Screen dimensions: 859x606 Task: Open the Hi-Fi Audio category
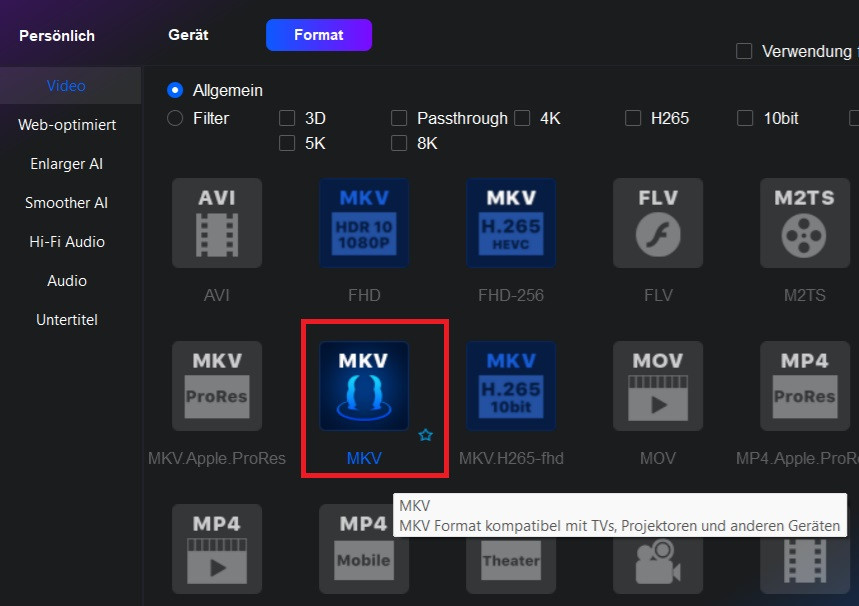(67, 241)
